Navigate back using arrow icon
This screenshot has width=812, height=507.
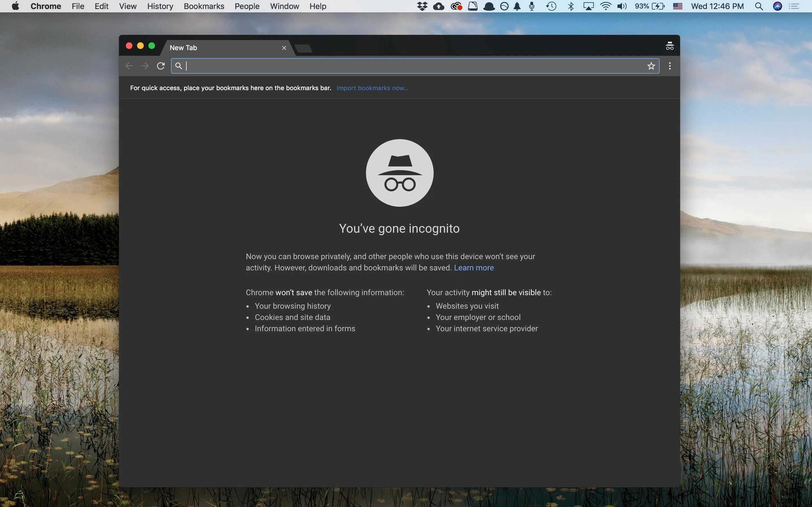129,65
